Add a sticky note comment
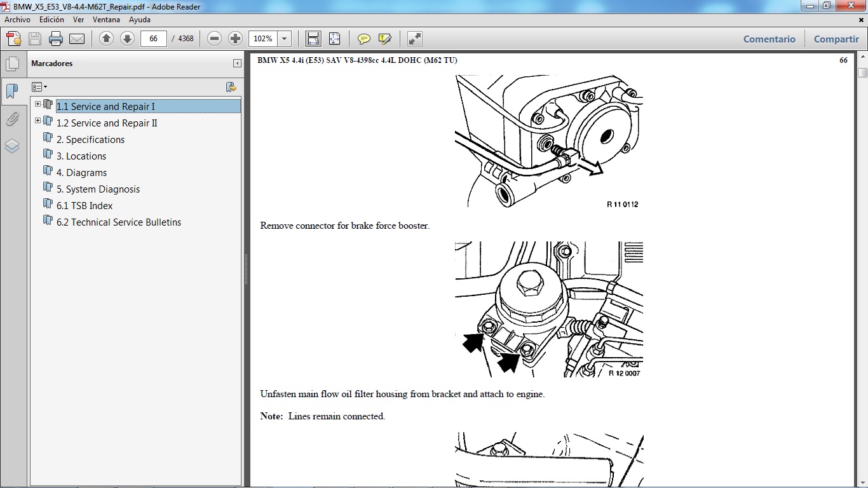Image resolution: width=868 pixels, height=488 pixels. (x=364, y=39)
